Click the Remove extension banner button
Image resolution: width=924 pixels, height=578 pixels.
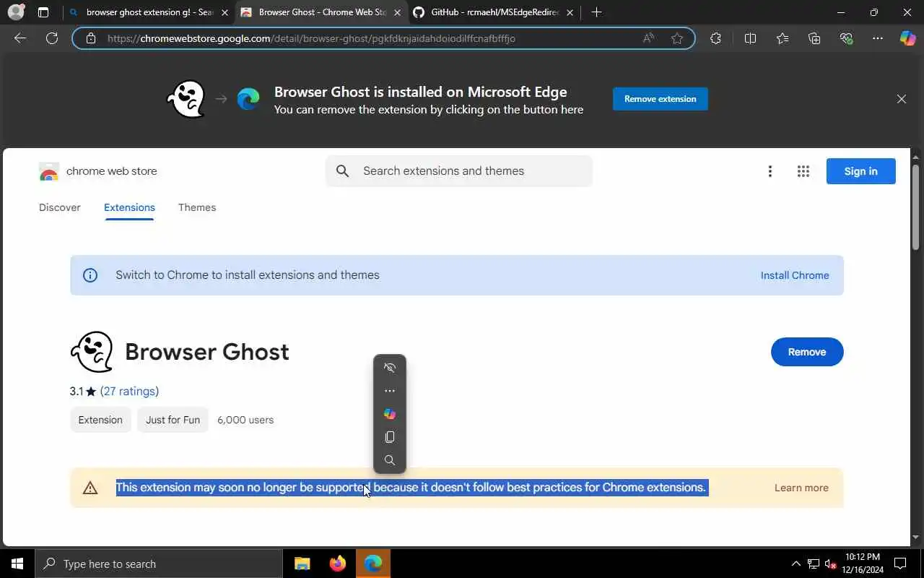(661, 99)
